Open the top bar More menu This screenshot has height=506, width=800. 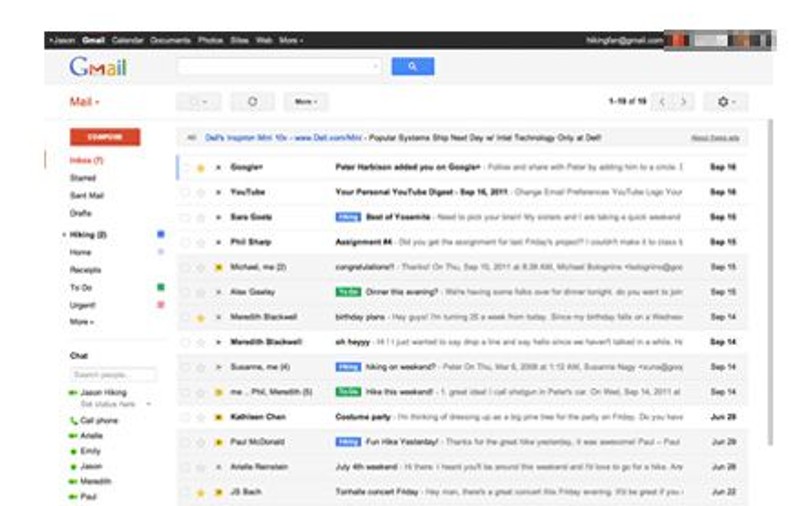tap(291, 40)
